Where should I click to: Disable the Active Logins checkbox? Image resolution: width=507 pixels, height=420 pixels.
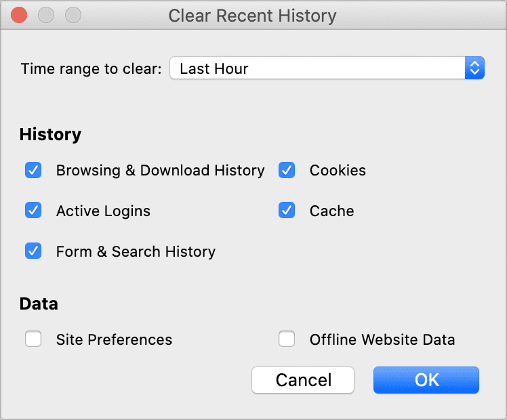click(33, 211)
